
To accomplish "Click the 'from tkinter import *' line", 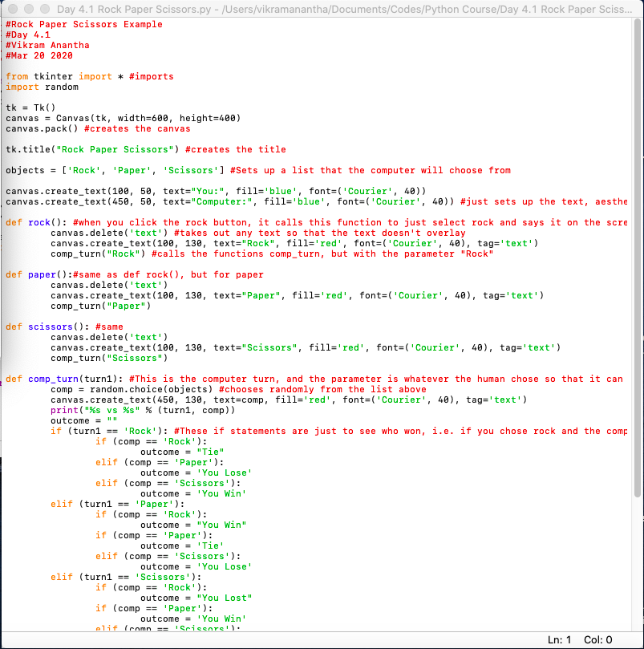I will coord(90,76).
